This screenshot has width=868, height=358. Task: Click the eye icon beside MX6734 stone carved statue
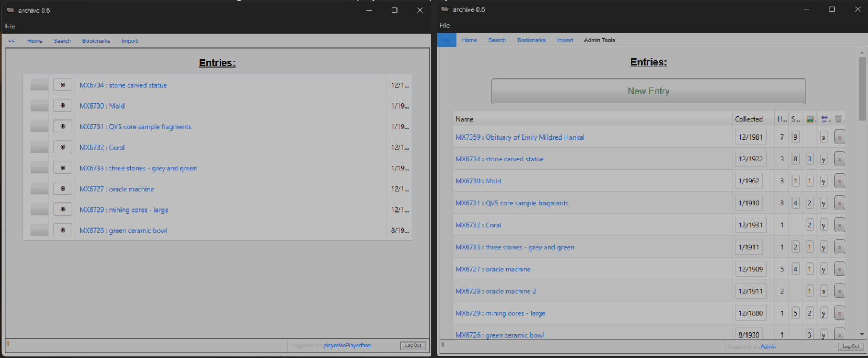click(x=62, y=84)
